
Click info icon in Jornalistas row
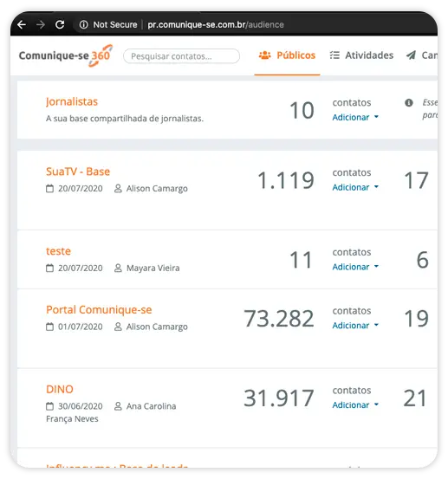coord(409,102)
